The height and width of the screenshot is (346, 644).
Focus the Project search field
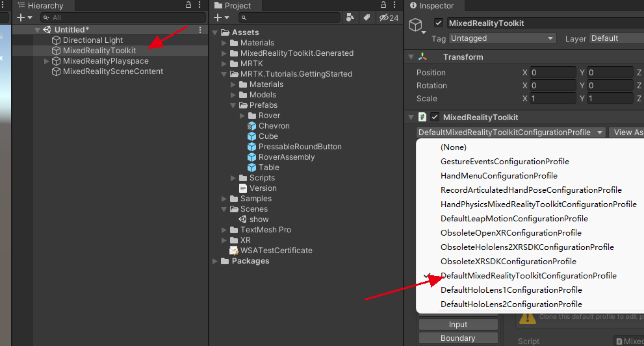(x=290, y=18)
